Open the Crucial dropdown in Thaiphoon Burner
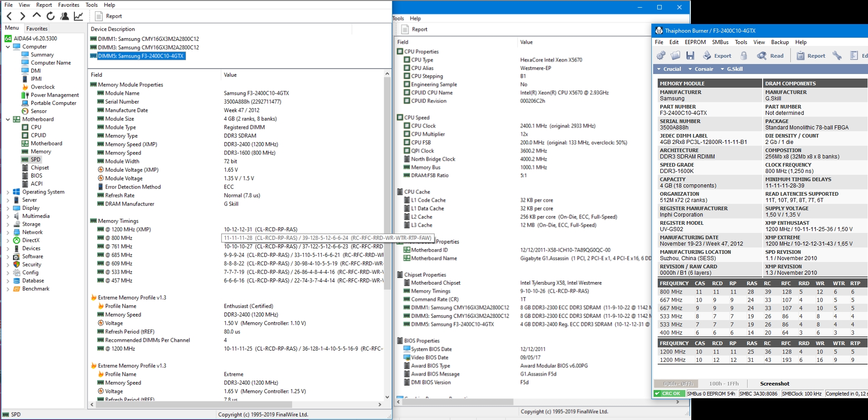 pyautogui.click(x=669, y=69)
